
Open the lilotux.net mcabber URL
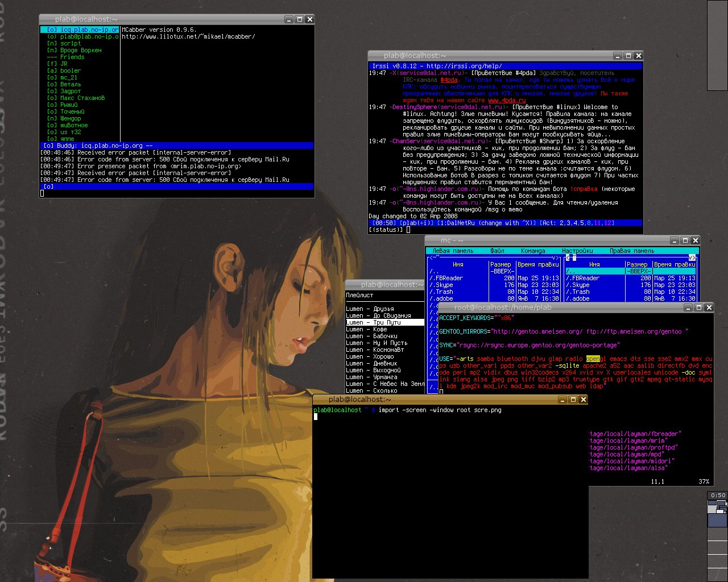(188, 36)
